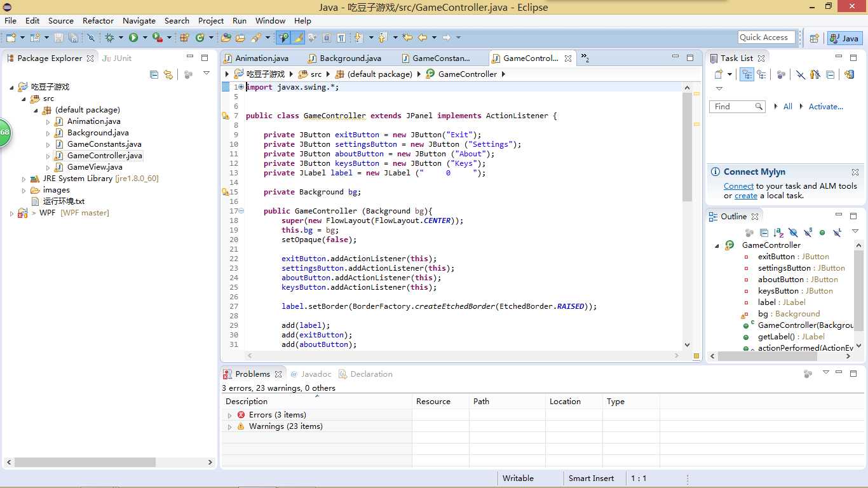Show the hidden editor tabs list
The width and height of the screenshot is (868, 488).
(585, 58)
